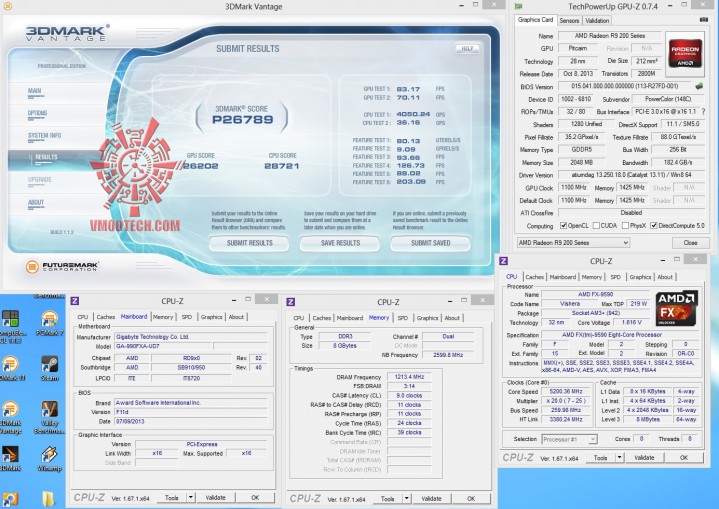Screen dimensions: 719x509
Task: Click the GPU-Z title bar icon
Action: [519, 6]
